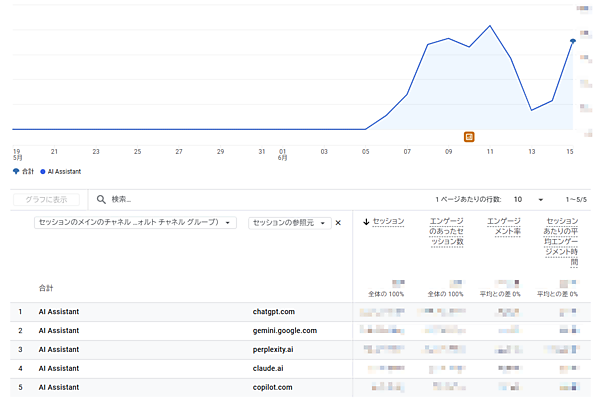Click the AI Assistant legend item
Screen dimensions: 600x401
60,171
